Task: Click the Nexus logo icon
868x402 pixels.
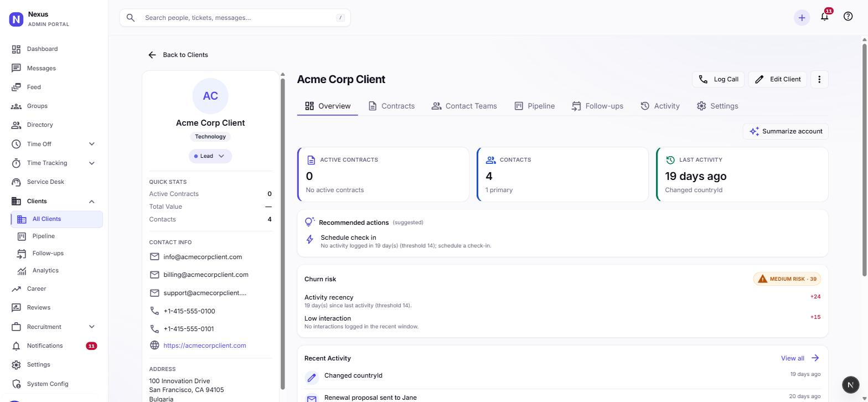Action: (x=17, y=19)
